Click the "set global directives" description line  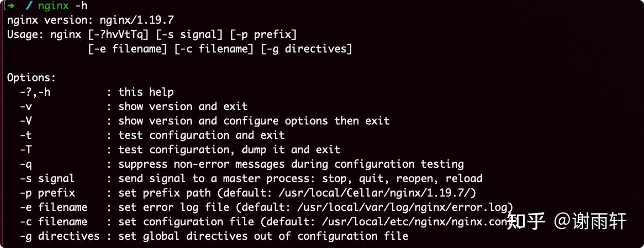point(263,237)
